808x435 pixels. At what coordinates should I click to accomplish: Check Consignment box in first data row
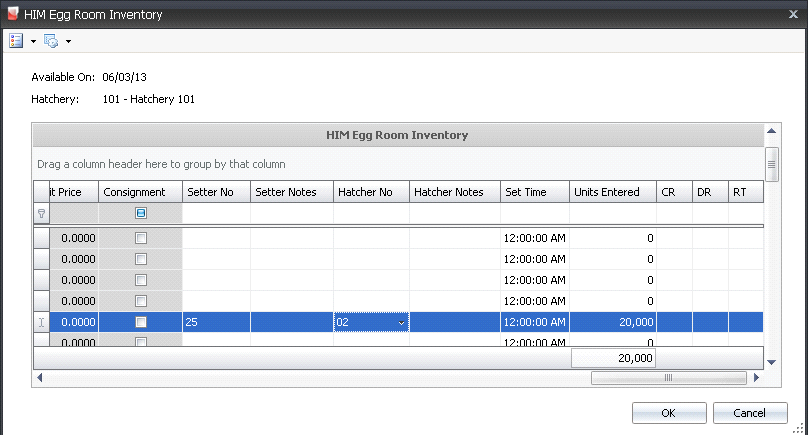(141, 238)
